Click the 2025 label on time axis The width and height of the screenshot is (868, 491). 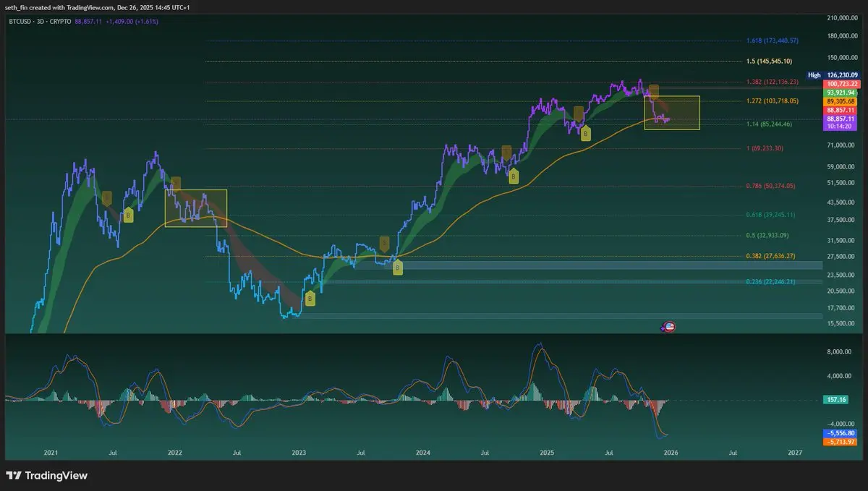point(547,453)
